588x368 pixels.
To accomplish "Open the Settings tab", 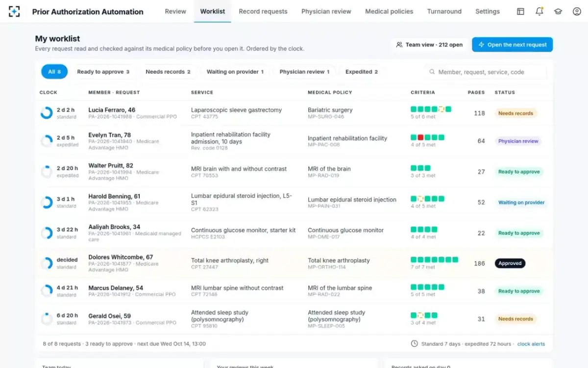I will click(x=488, y=11).
